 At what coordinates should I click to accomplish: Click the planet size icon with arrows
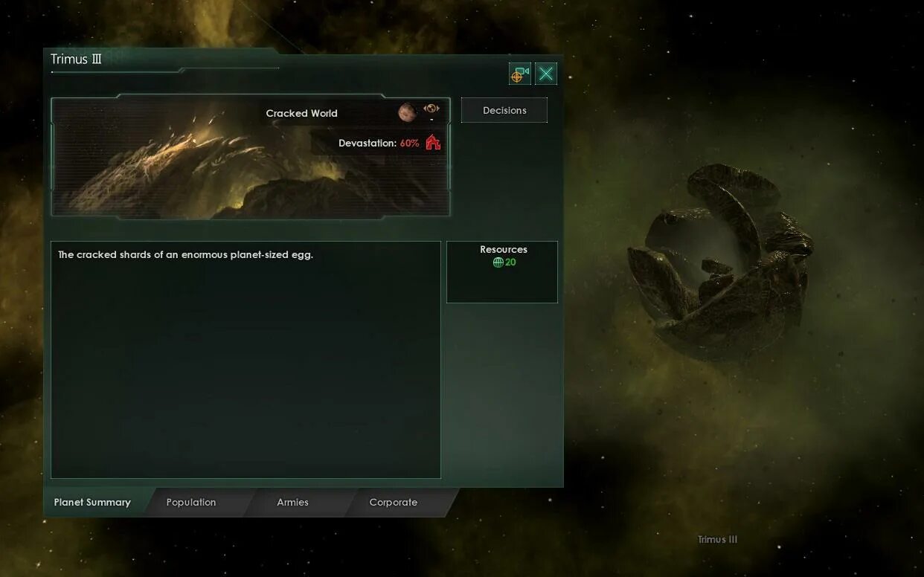tap(431, 109)
